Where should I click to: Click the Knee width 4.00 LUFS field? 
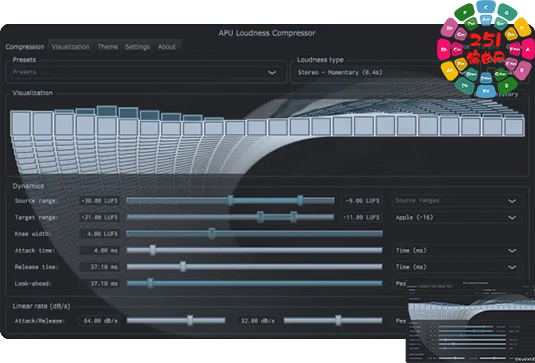[99, 234]
